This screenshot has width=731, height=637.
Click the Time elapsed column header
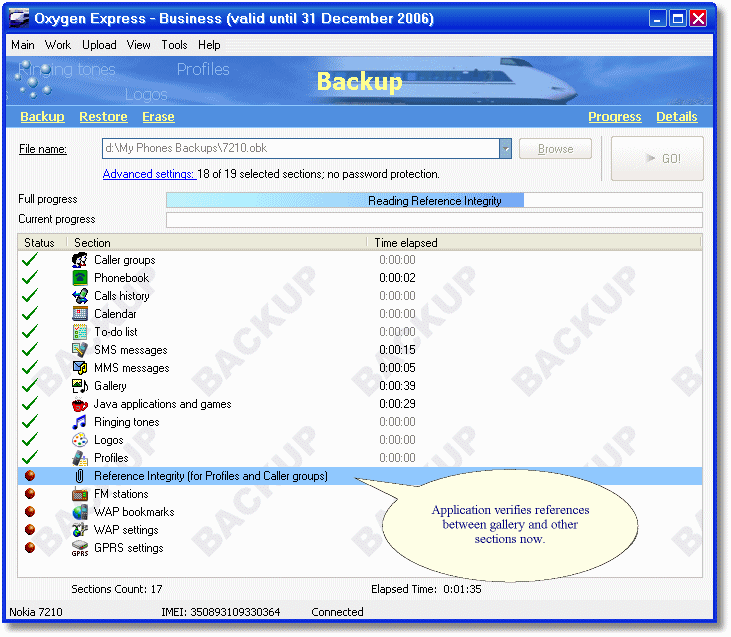click(534, 243)
